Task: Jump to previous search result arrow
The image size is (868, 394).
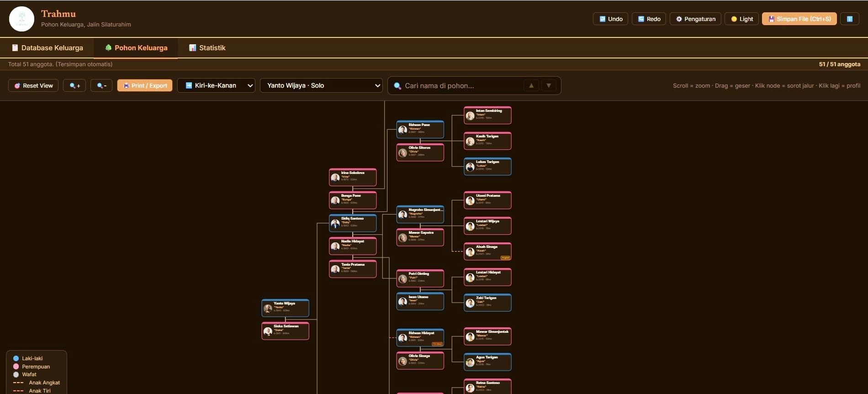Action: coord(531,85)
